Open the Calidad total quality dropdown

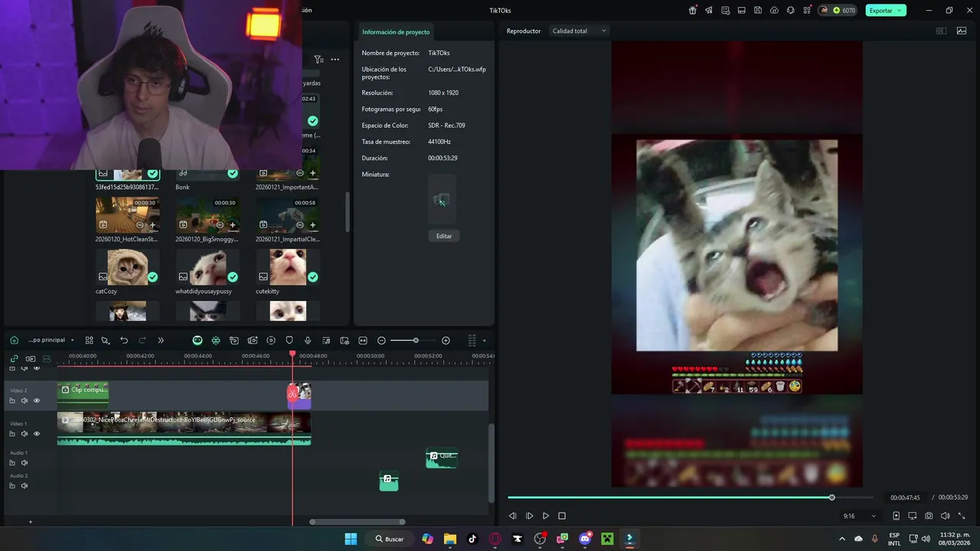pos(579,31)
